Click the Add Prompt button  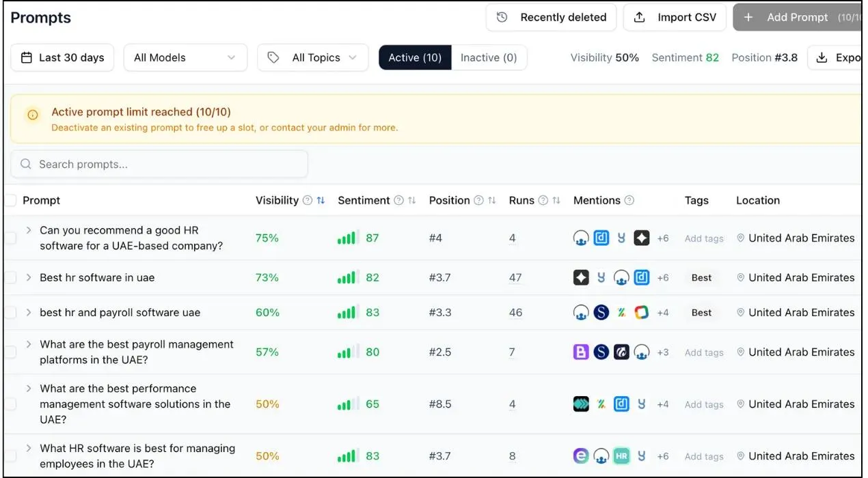[798, 18]
